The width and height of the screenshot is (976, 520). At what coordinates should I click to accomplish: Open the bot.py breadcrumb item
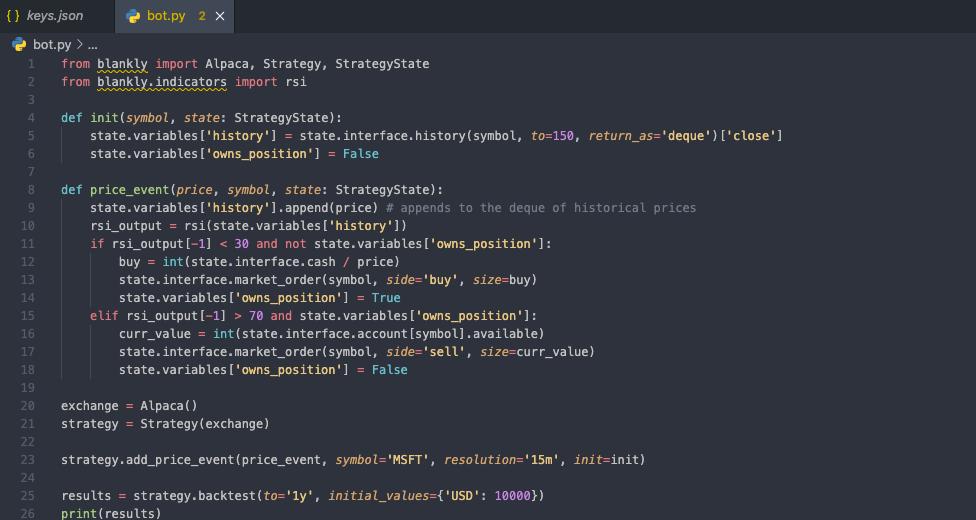52,45
